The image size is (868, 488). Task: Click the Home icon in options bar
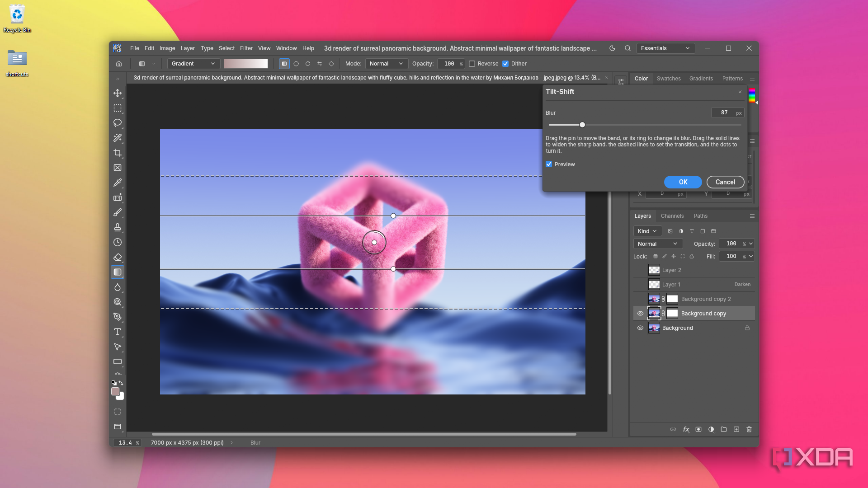(x=119, y=64)
